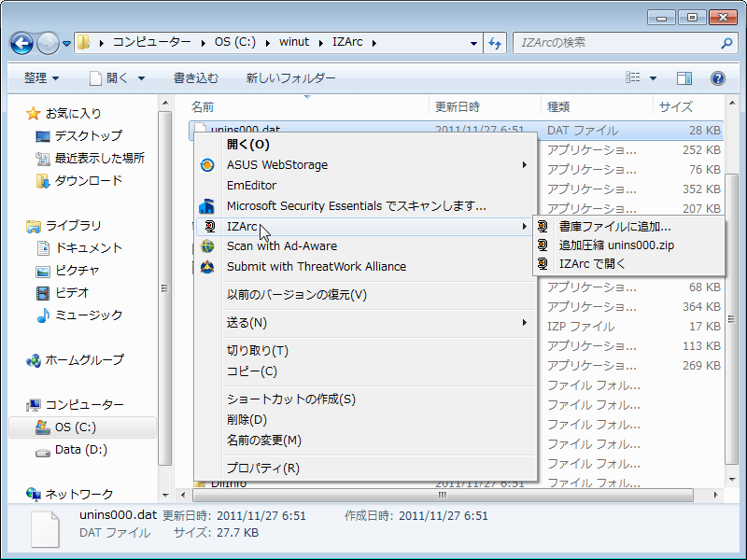Viewport: 747px width, 560px height.
Task: Open Help with the question mark icon
Action: tap(717, 78)
